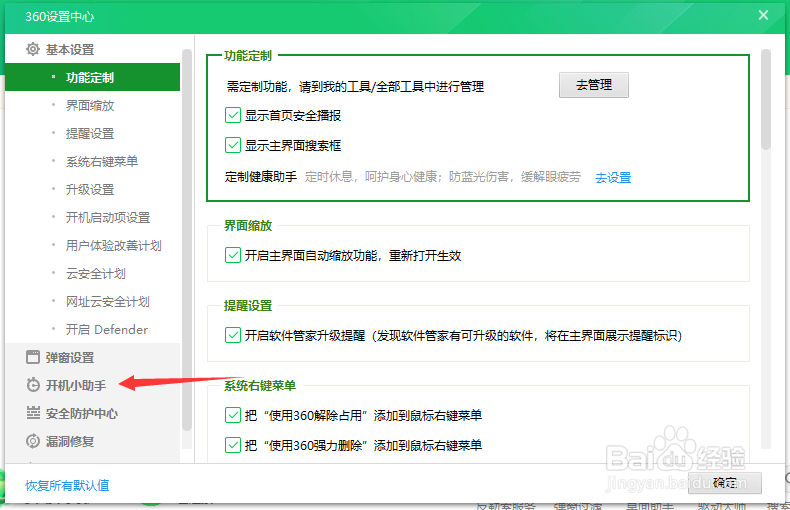Close the 360设置中心 window
Screen dimensions: 790x510
pyautogui.click(x=763, y=15)
